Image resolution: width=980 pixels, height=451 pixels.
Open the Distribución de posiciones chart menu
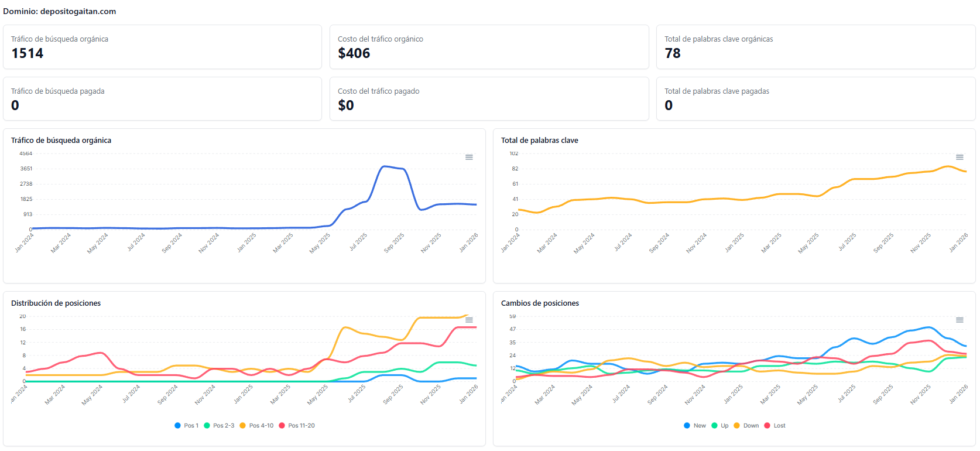tap(469, 320)
